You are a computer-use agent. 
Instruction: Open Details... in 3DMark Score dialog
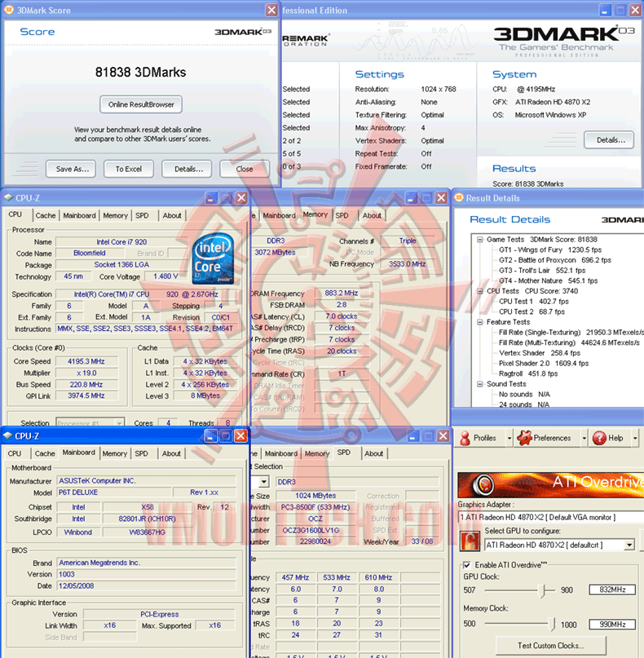click(x=187, y=169)
